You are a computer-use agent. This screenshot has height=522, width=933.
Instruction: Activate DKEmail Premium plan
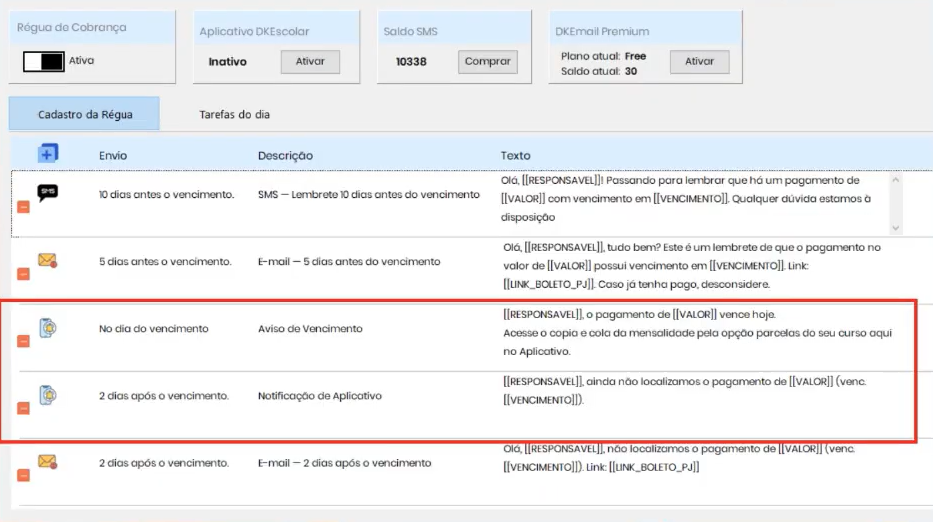click(699, 61)
